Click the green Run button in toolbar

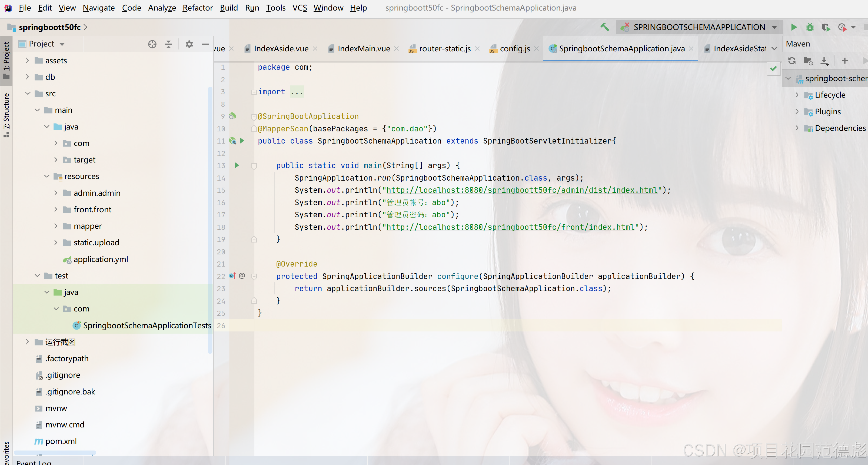[794, 27]
